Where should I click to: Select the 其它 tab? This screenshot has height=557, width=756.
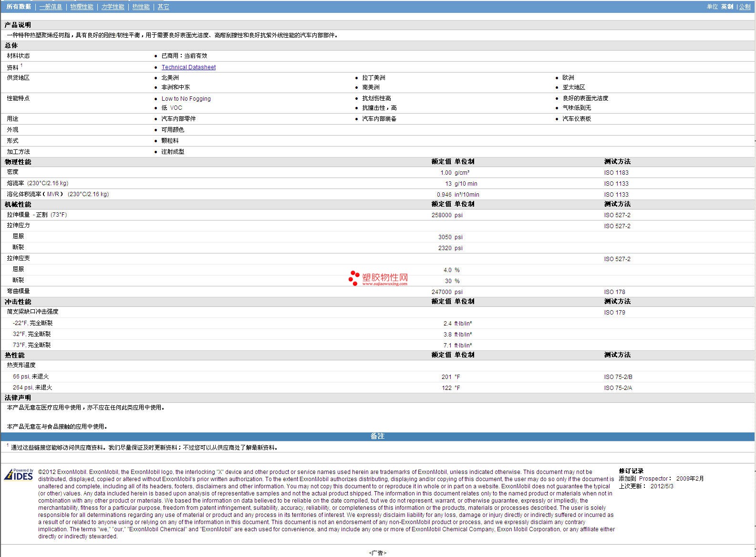click(x=163, y=7)
